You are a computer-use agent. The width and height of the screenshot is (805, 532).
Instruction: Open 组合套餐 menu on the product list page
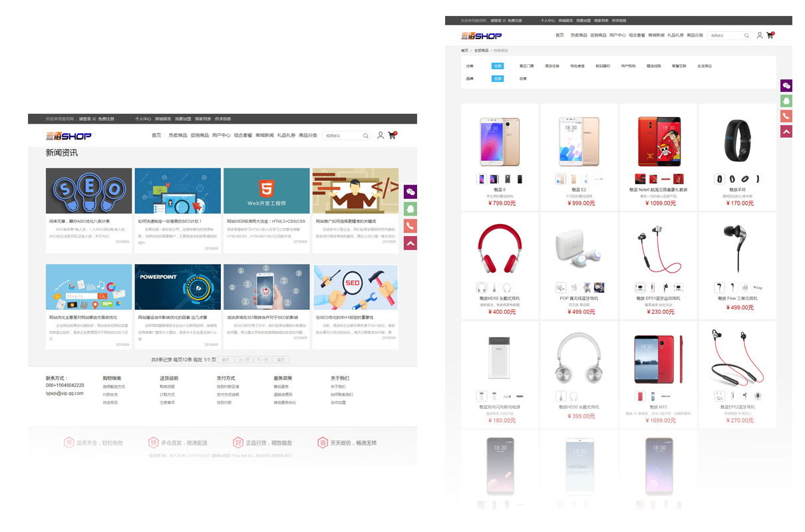[637, 35]
